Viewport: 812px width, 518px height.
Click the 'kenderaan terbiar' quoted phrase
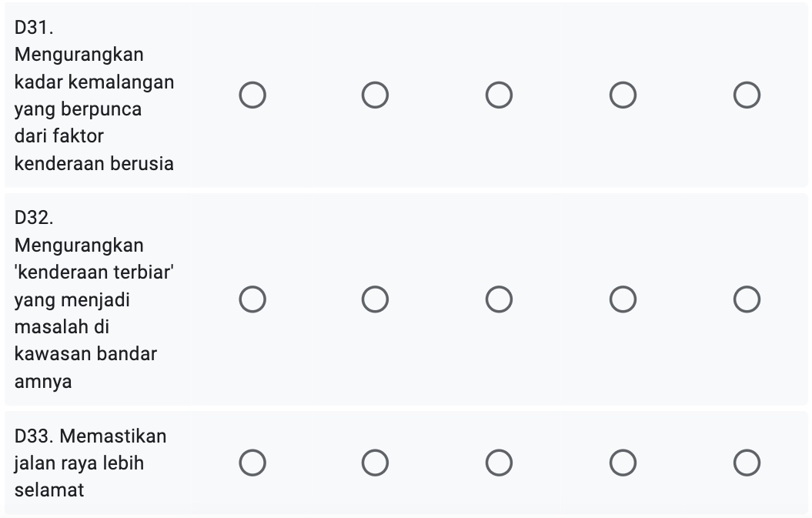coord(89,272)
